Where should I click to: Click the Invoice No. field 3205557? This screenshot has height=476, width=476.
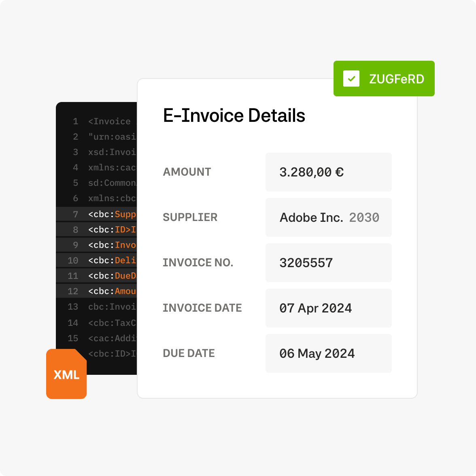coord(328,263)
